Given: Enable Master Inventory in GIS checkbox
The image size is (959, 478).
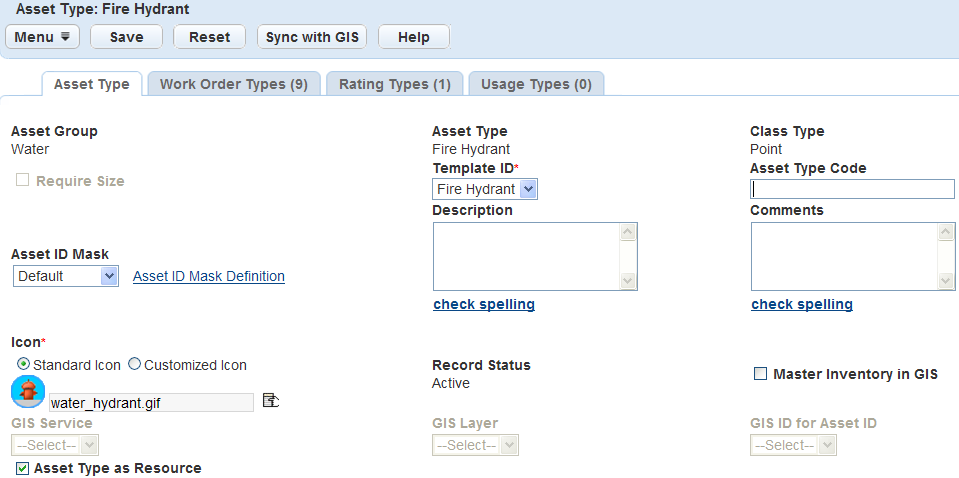Looking at the screenshot, I should click(x=760, y=374).
